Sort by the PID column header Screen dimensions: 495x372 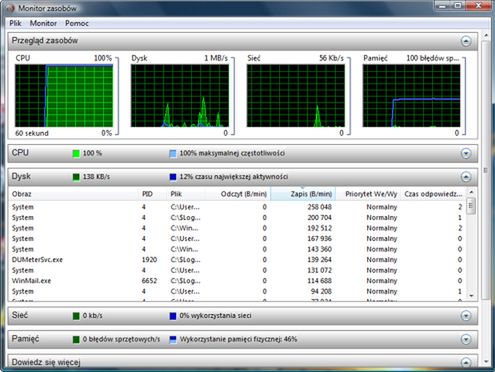click(153, 194)
